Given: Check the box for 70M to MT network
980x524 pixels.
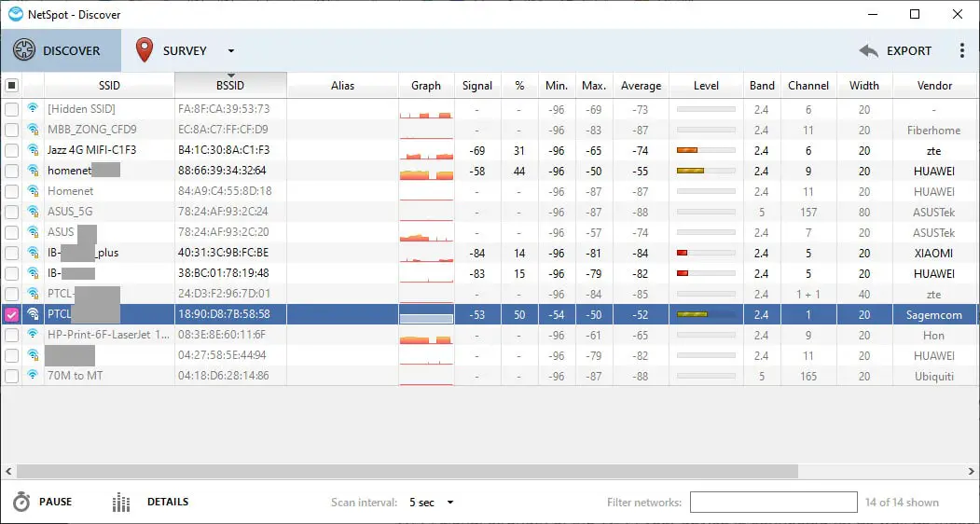Looking at the screenshot, I should 12,377.
